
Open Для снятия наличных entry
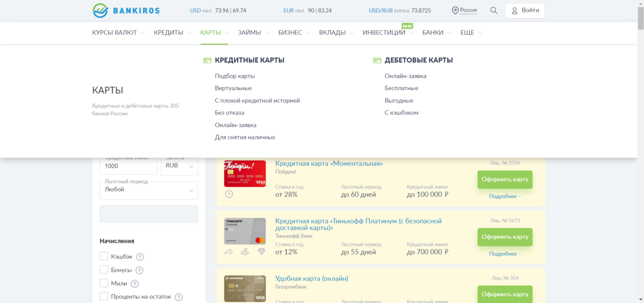pos(245,138)
